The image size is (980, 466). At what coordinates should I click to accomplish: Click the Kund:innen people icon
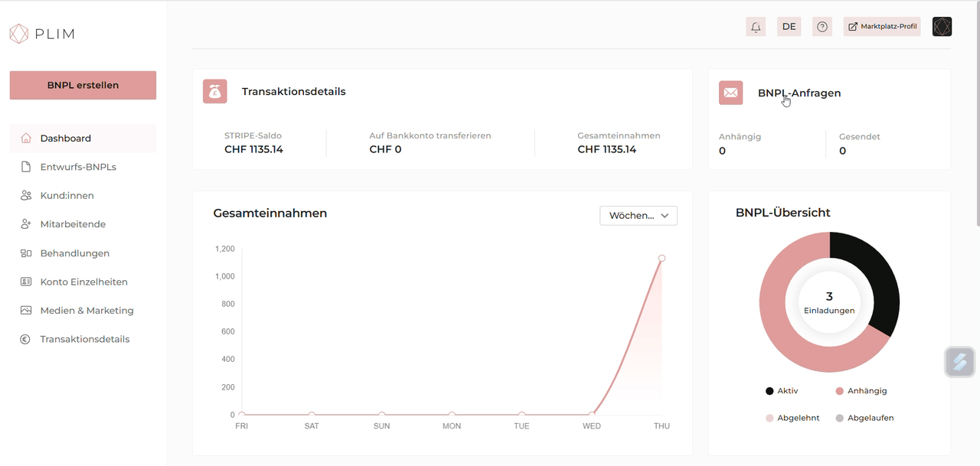(26, 196)
